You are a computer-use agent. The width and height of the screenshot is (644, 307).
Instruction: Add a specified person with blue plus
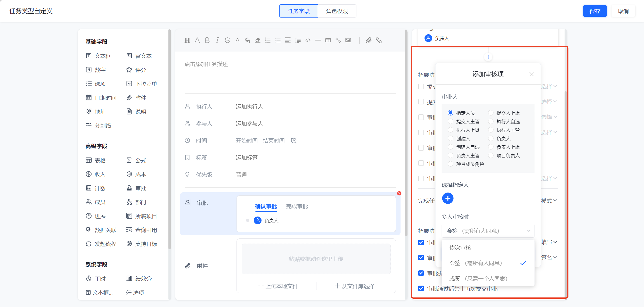coord(448,198)
